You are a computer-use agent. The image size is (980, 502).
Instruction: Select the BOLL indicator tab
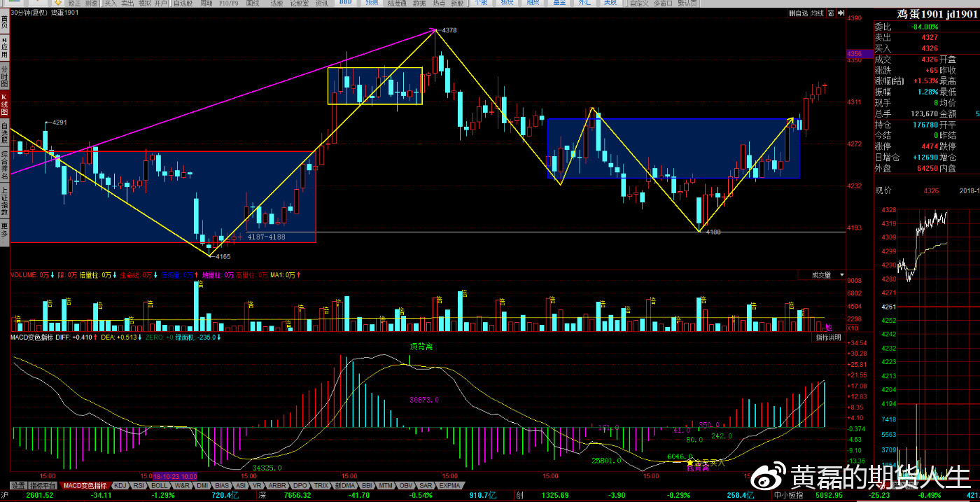(x=160, y=485)
